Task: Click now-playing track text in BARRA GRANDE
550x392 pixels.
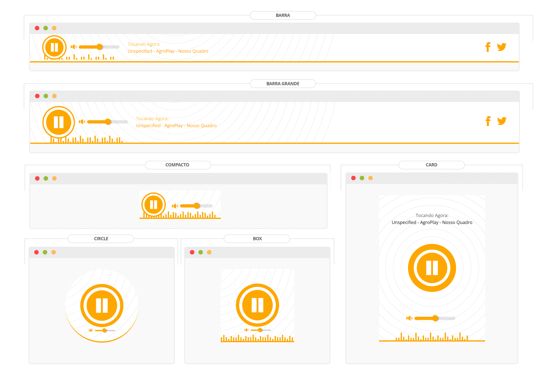Action: pyautogui.click(x=176, y=126)
